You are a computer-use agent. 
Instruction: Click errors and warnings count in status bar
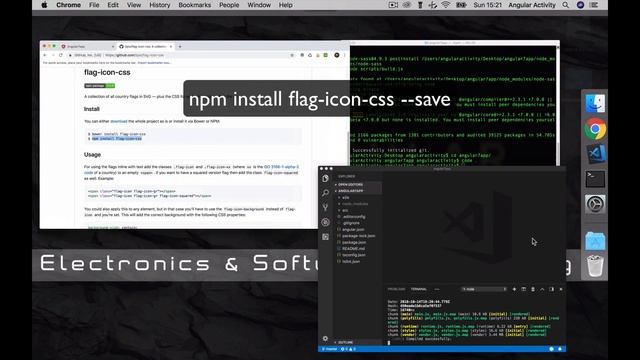[348, 349]
